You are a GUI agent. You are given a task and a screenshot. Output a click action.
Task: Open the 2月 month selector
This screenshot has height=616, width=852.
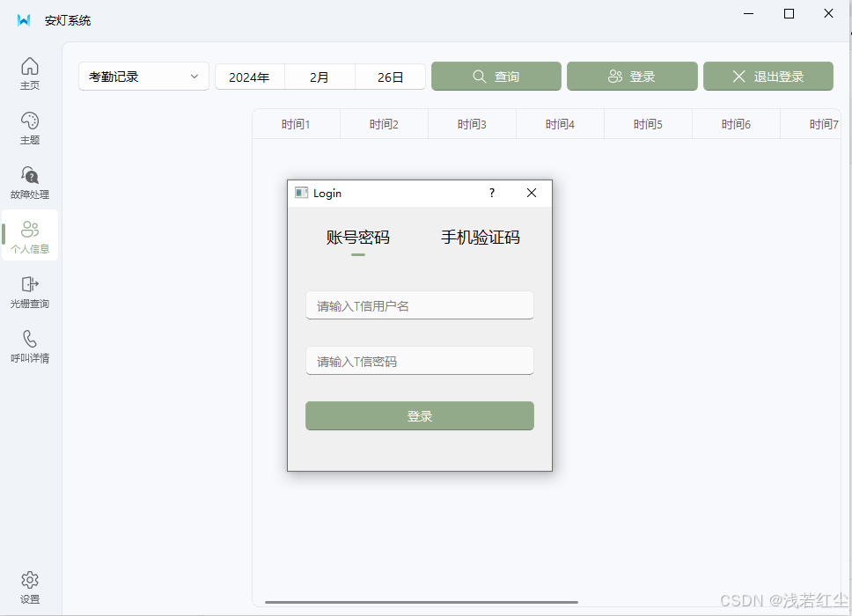point(319,77)
